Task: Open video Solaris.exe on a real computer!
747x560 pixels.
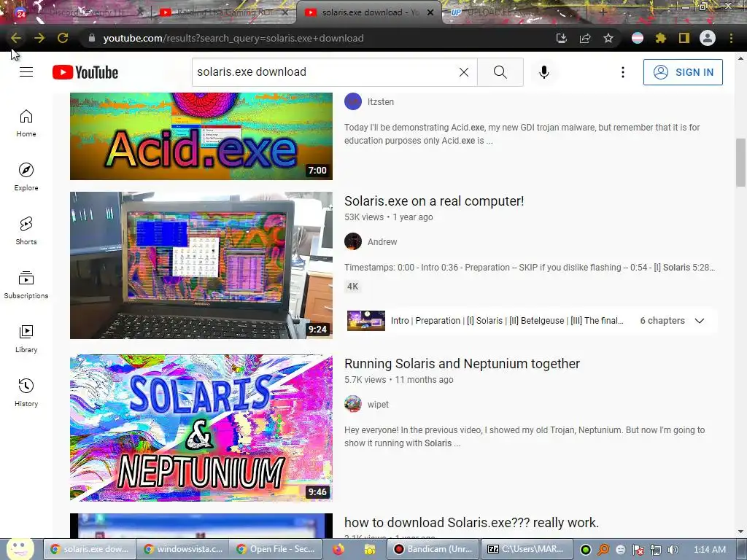Action: point(434,201)
